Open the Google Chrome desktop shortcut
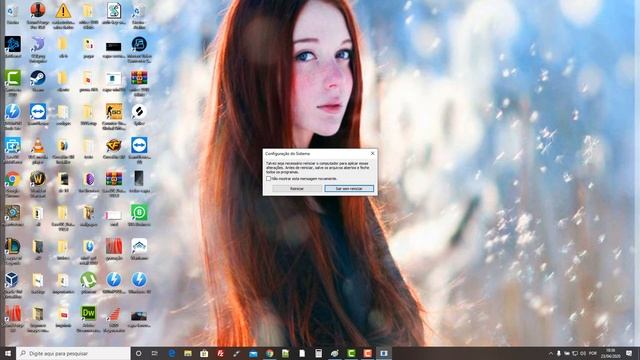Viewport: 640px width, 360px height. click(13, 179)
